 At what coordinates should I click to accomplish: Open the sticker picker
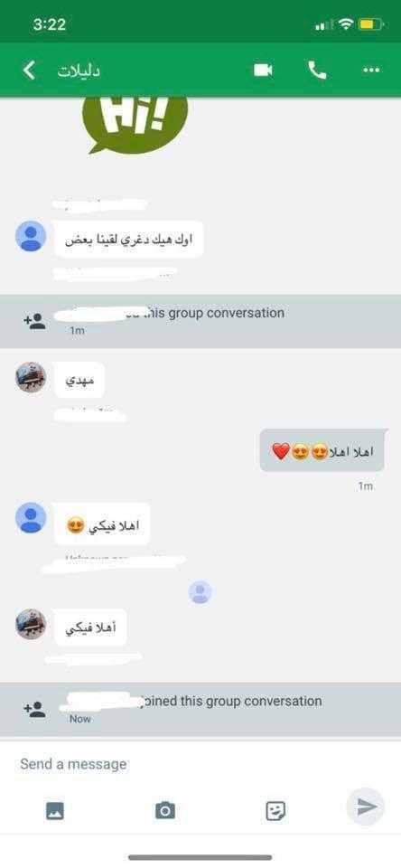coord(275,811)
